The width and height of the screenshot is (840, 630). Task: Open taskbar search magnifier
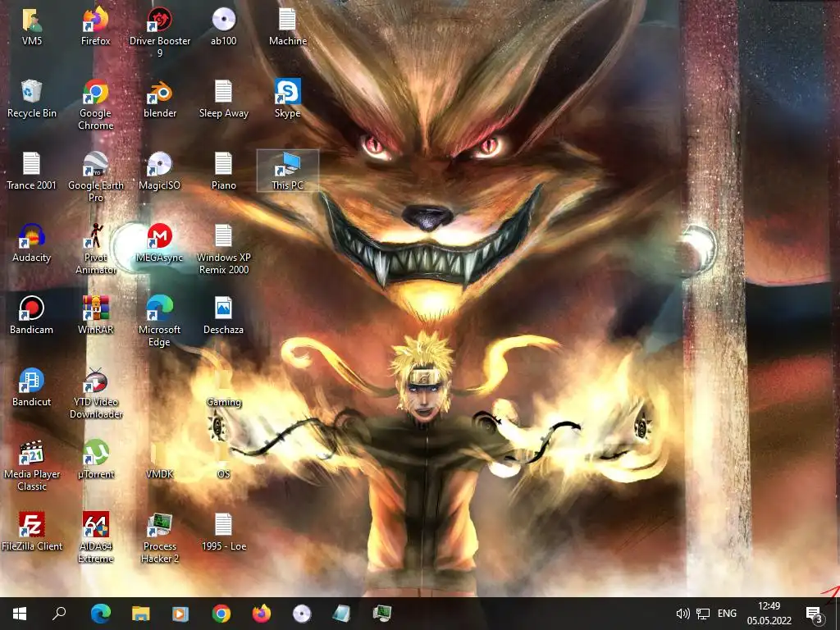(x=59, y=614)
